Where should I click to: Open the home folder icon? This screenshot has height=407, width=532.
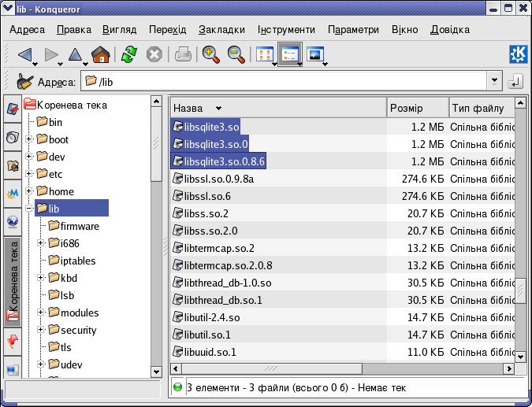[x=101, y=54]
